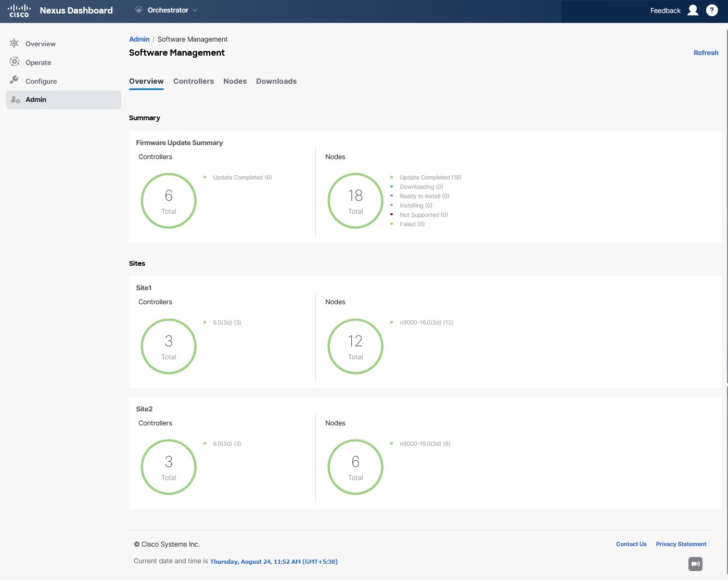Switch to the Controllers tab
The image size is (728, 583).
tap(194, 81)
